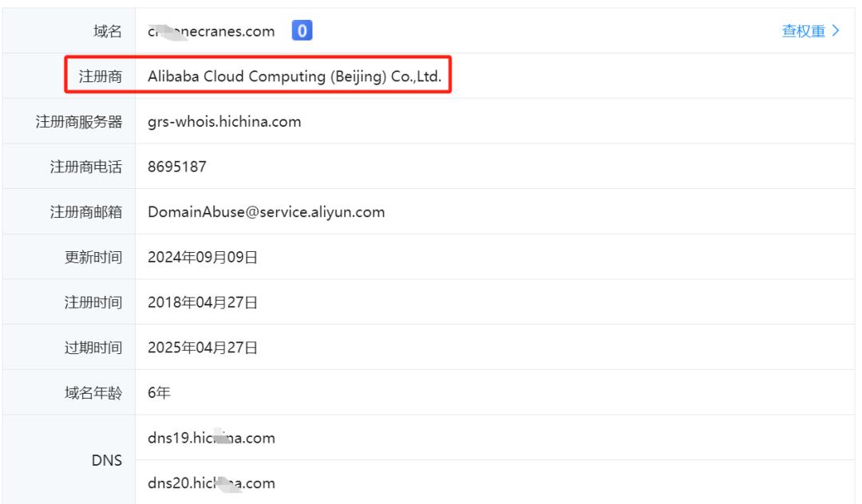Select the domain name ending in necranes.com
This screenshot has width=862, height=504.
pos(211,32)
